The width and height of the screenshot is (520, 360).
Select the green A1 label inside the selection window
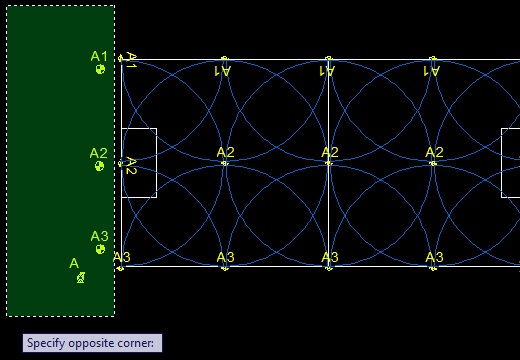[x=99, y=56]
